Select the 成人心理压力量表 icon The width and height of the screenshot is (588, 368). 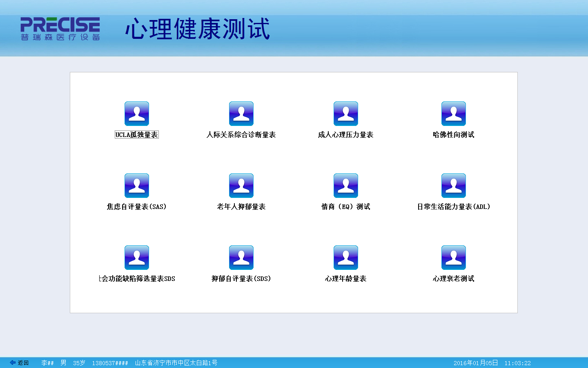[x=345, y=114]
